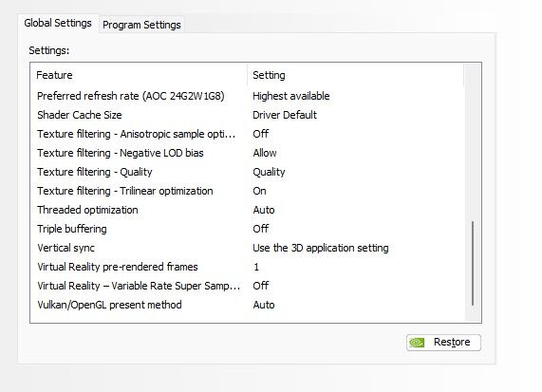Click the Restore button

443,343
